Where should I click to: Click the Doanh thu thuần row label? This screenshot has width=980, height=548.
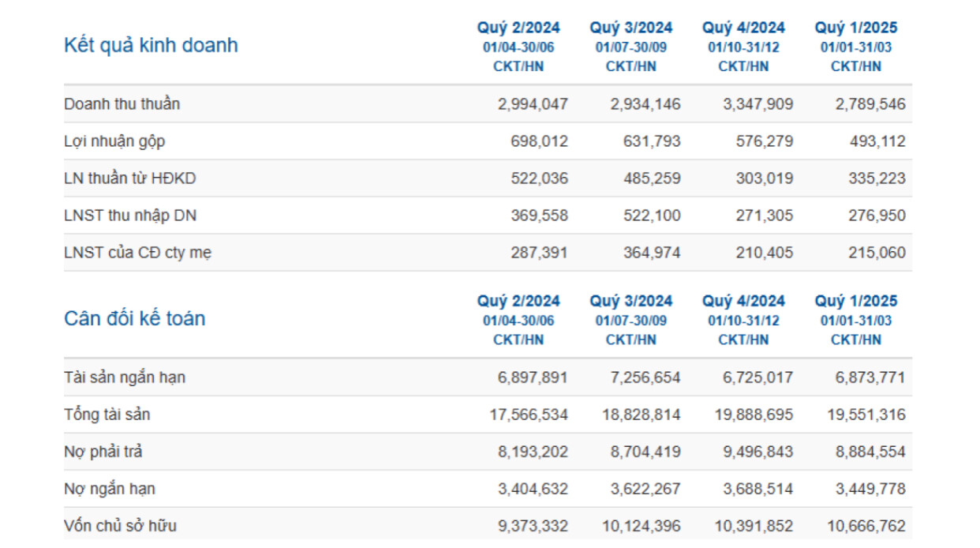pyautogui.click(x=122, y=104)
